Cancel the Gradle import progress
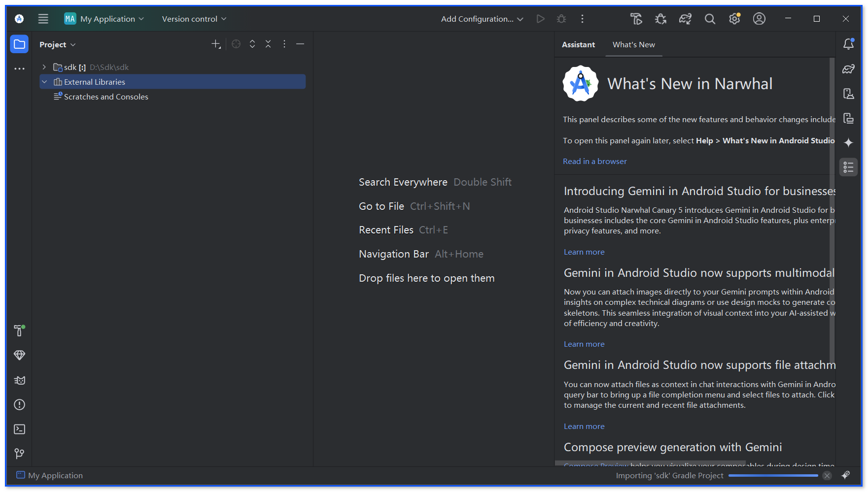This screenshot has width=868, height=492. coord(827,476)
